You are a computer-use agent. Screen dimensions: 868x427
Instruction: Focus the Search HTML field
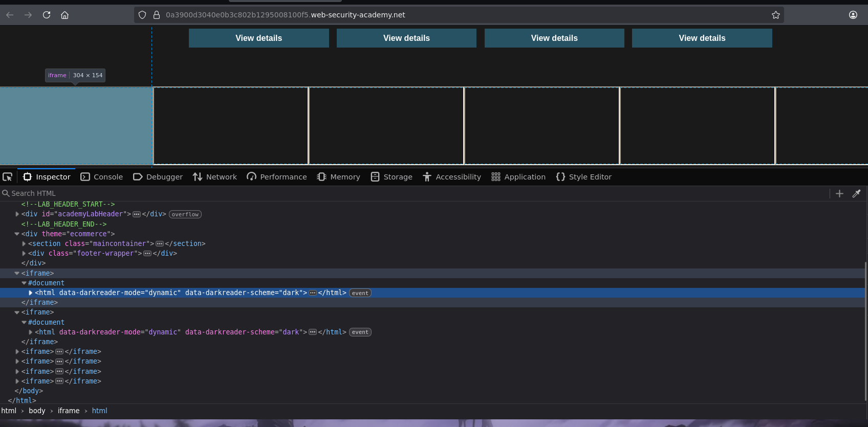tap(415, 193)
